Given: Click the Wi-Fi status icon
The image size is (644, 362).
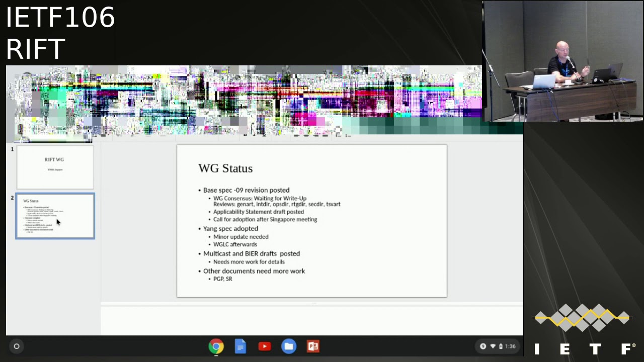Looking at the screenshot, I should [493, 346].
